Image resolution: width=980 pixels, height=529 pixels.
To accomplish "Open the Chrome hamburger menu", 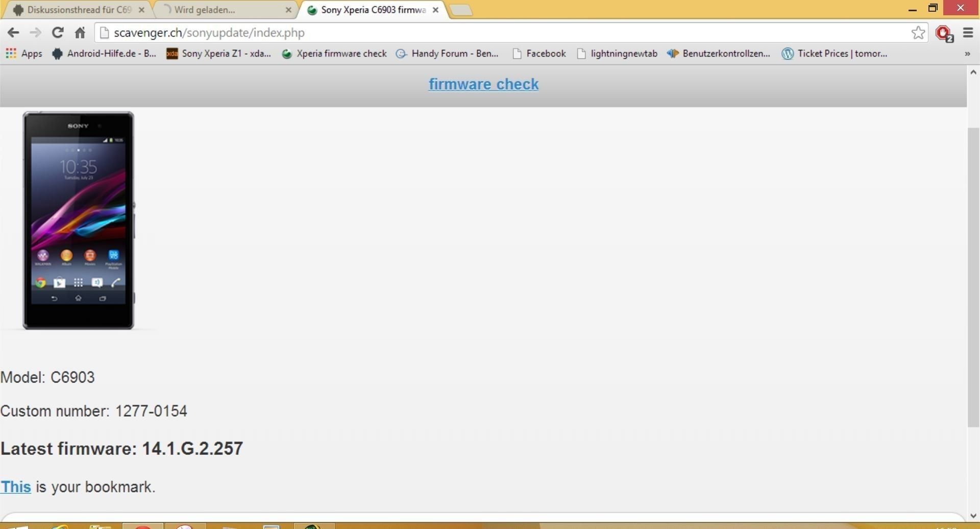I will (x=968, y=33).
